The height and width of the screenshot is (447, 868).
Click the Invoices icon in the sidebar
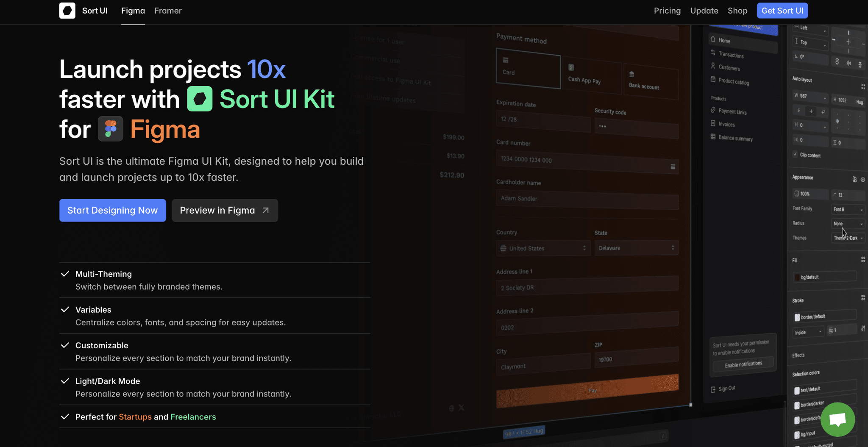tap(714, 124)
